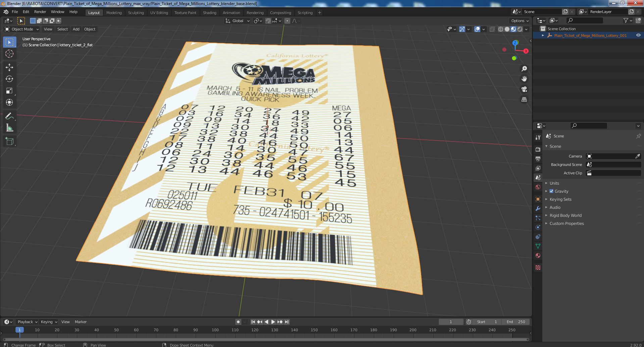
Task: Open the Physics properties tab
Action: tap(538, 227)
